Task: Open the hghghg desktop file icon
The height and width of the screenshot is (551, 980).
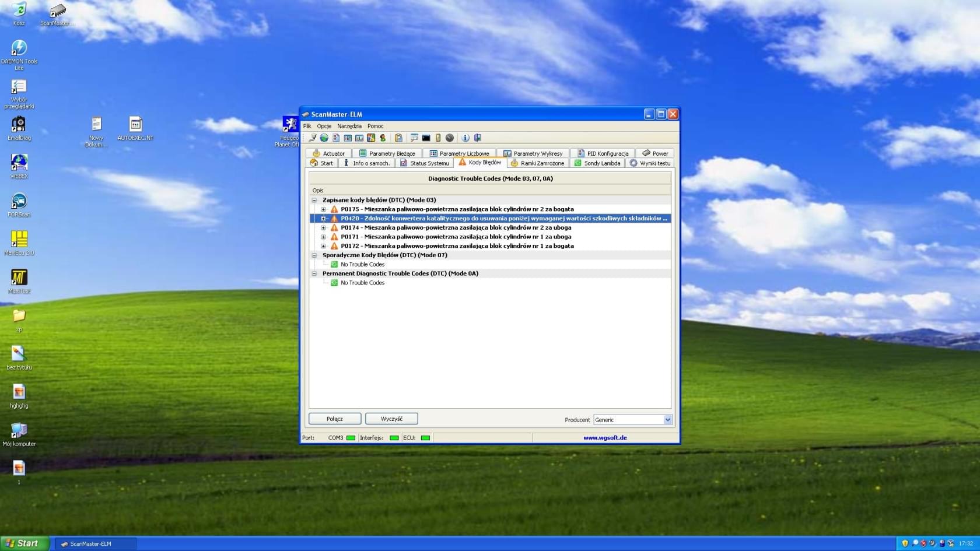Action: (19, 396)
